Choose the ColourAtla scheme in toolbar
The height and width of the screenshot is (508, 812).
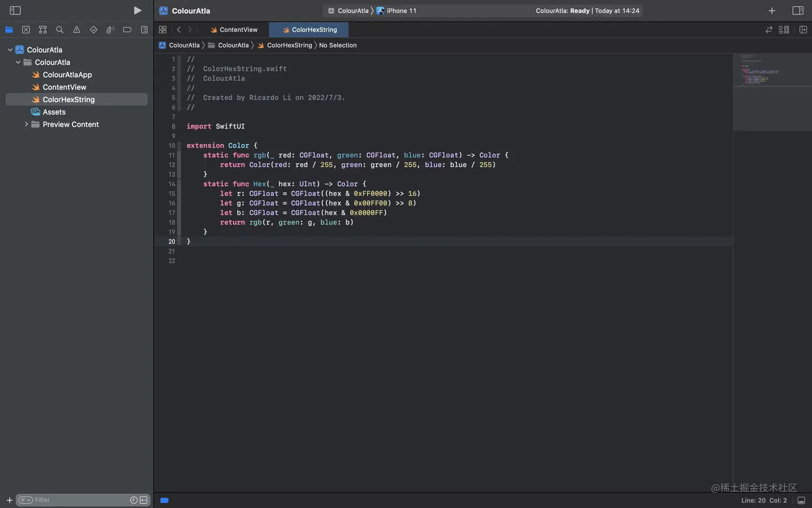pyautogui.click(x=348, y=11)
